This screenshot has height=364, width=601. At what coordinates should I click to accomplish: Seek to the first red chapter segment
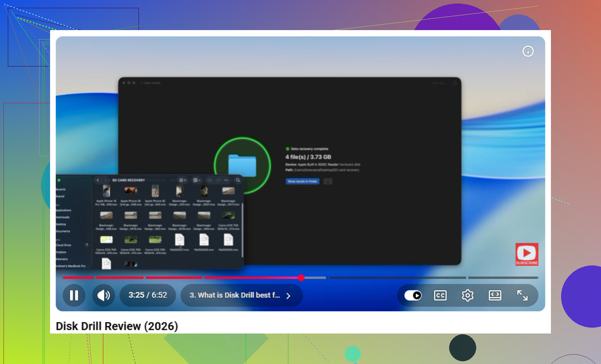(x=78, y=278)
